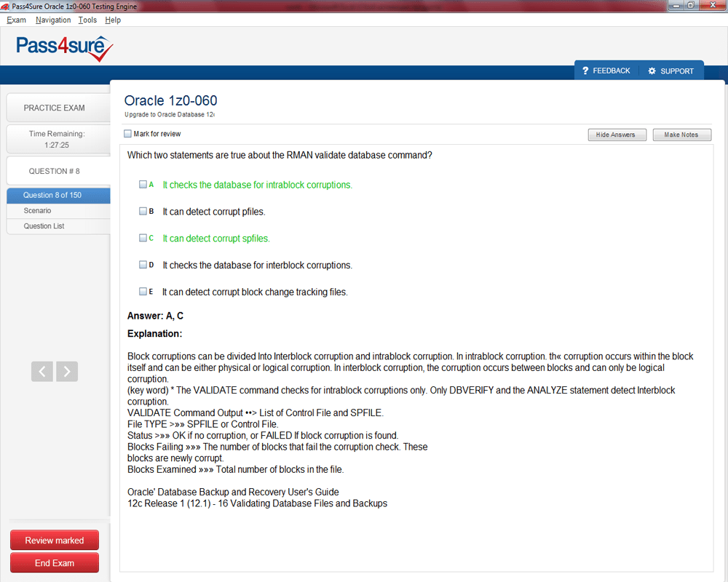Image resolution: width=728 pixels, height=582 pixels.
Task: Select answer choice A about intrablock corruptions
Action: [x=143, y=184]
